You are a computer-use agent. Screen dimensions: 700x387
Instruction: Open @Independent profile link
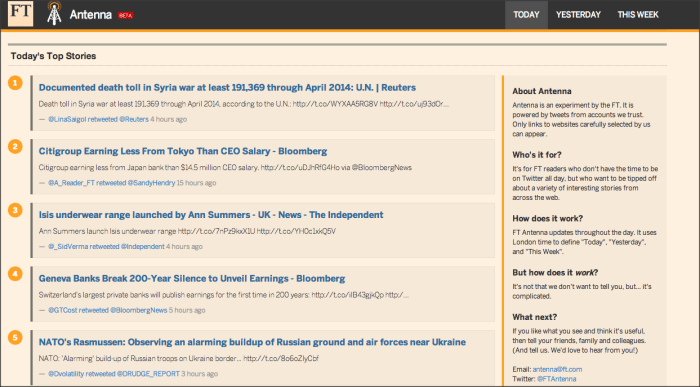tap(142, 246)
